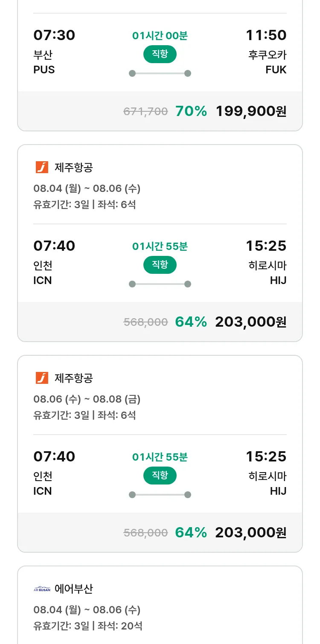
Task: Open the 에어부산 airline name
Action: pyautogui.click(x=74, y=589)
